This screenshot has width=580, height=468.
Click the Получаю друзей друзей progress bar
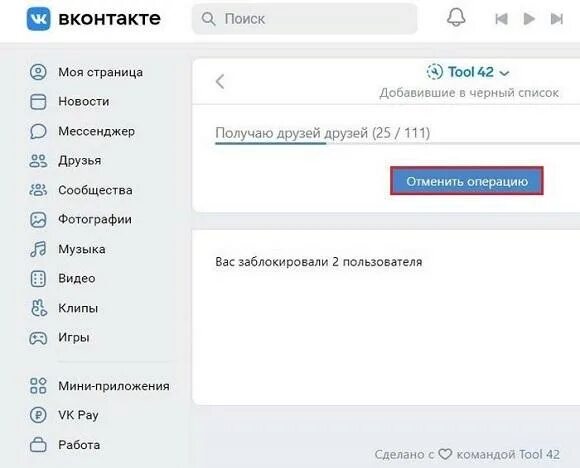(x=397, y=143)
